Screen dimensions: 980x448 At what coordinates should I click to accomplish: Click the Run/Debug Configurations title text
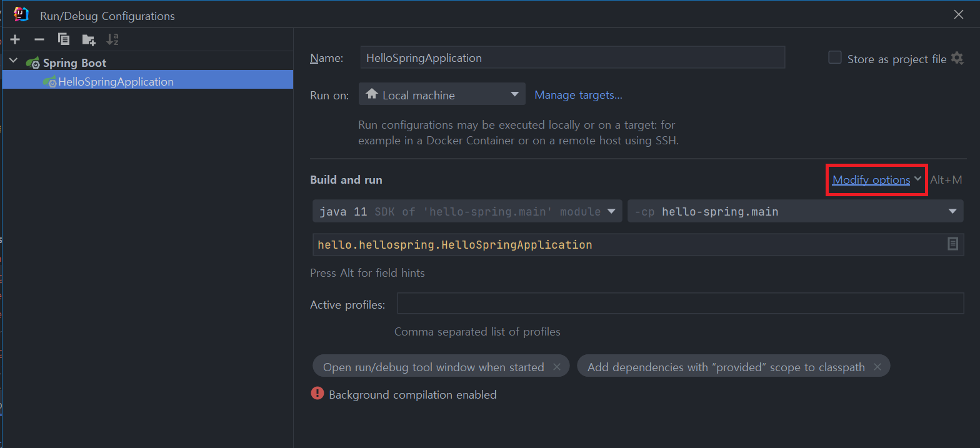point(107,16)
